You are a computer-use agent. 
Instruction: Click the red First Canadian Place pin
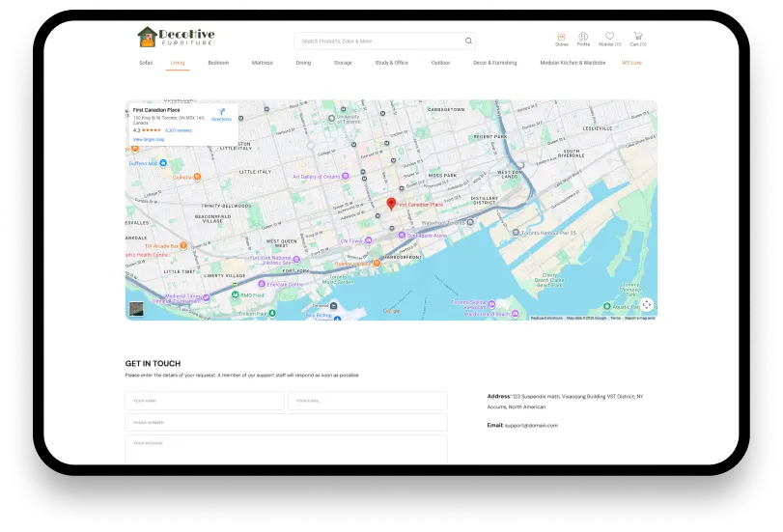391,204
